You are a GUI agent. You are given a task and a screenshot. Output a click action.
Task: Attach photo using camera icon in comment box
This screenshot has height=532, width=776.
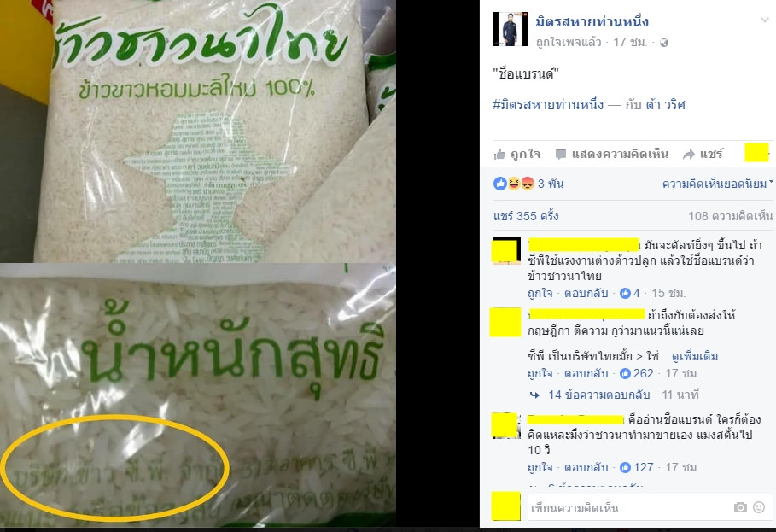pyautogui.click(x=740, y=507)
